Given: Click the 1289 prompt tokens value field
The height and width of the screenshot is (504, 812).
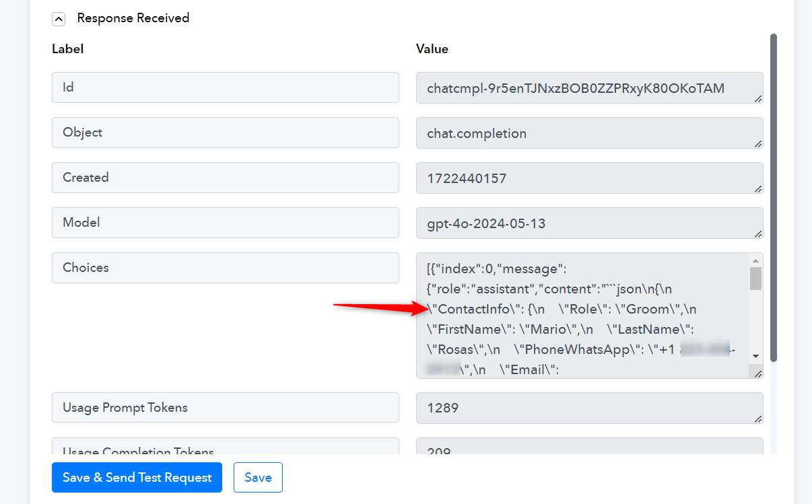Looking at the screenshot, I should coord(590,408).
